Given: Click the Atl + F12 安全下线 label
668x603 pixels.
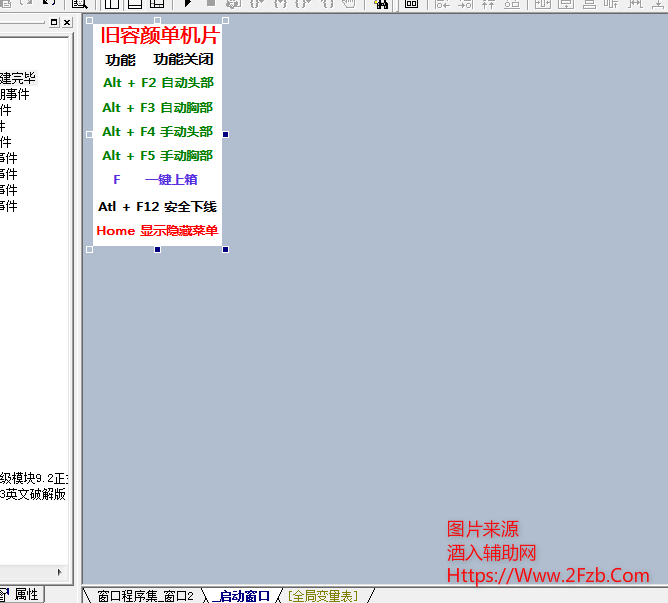Looking at the screenshot, I should pos(158,207).
